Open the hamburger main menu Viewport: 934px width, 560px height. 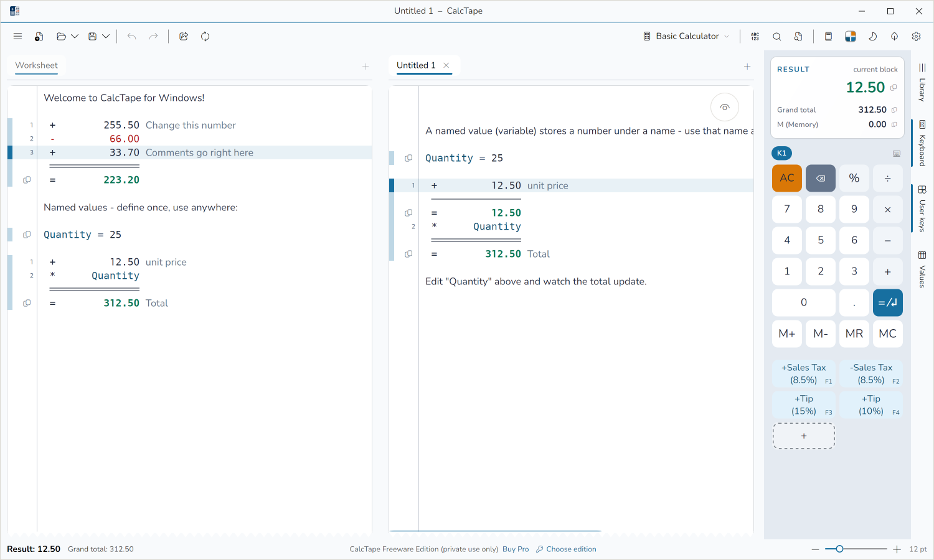[x=17, y=36]
